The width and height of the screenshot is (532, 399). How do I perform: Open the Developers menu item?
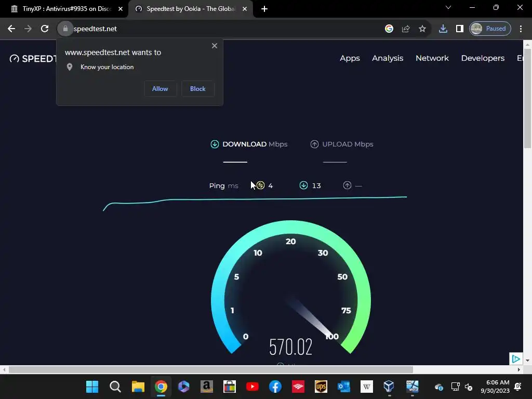pyautogui.click(x=483, y=58)
